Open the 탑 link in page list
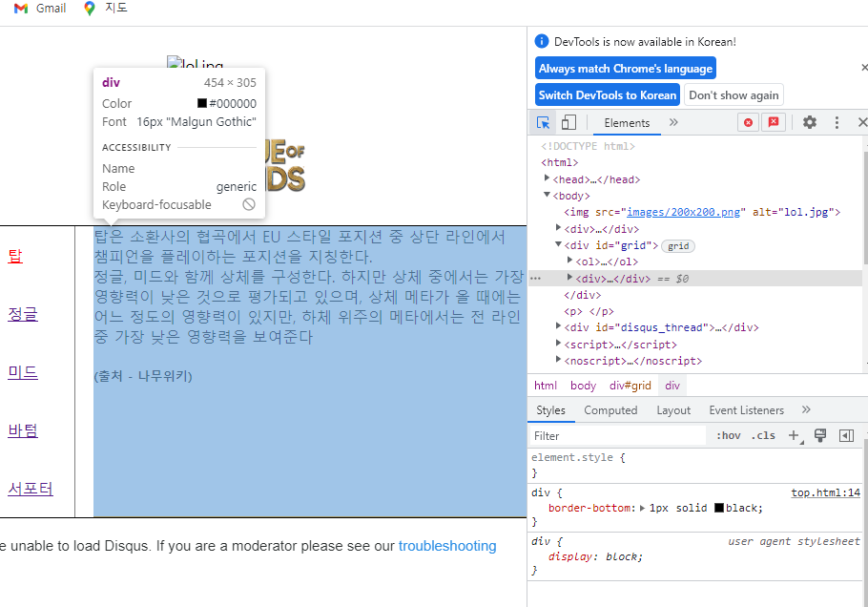The image size is (868, 607). click(x=15, y=256)
